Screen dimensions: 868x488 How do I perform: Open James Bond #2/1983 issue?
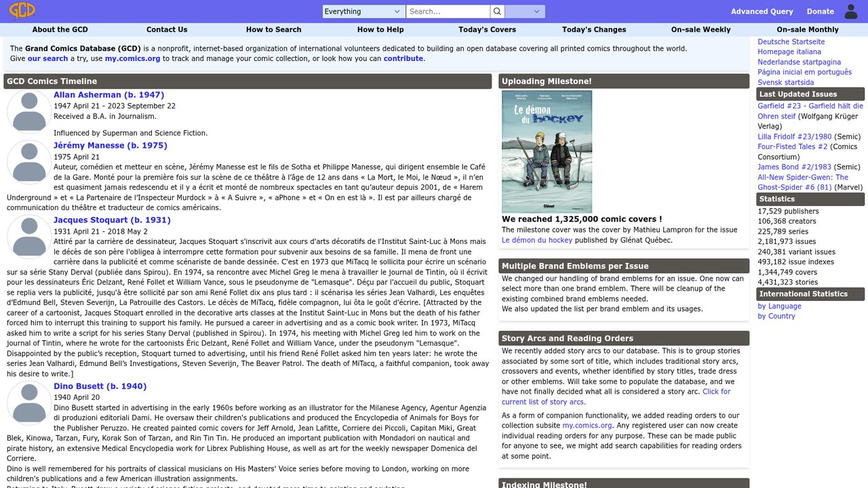click(794, 167)
